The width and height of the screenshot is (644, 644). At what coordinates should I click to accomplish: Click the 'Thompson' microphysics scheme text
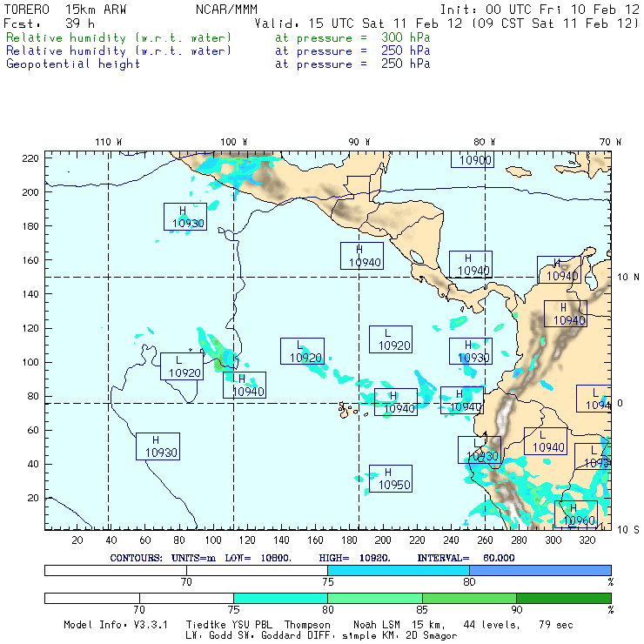(x=307, y=625)
